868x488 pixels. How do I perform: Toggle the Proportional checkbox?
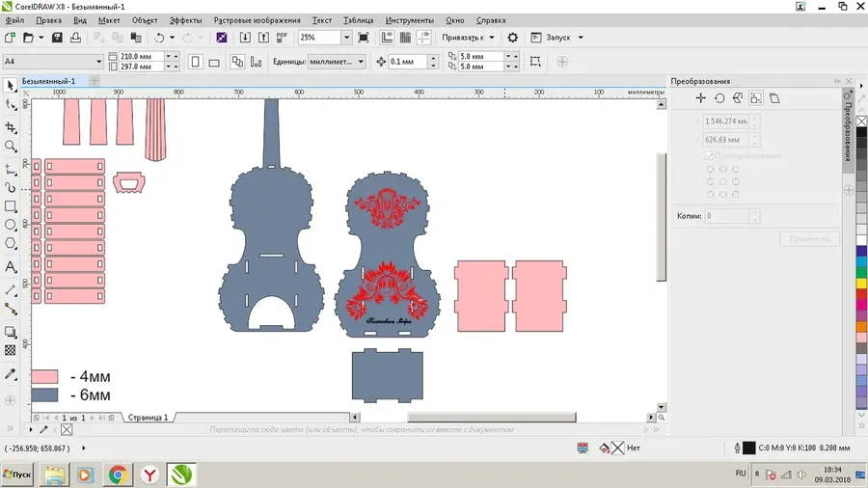709,155
